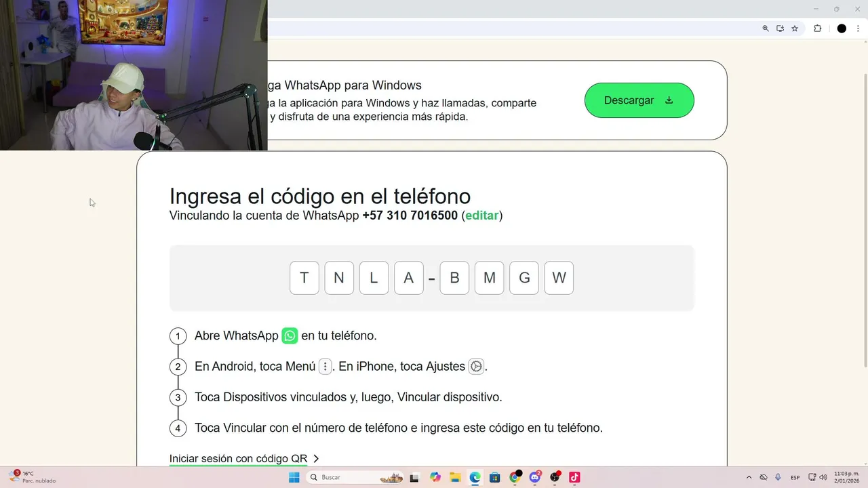
Task: Click the heading Ingresa el código en el teléfono
Action: point(319,196)
